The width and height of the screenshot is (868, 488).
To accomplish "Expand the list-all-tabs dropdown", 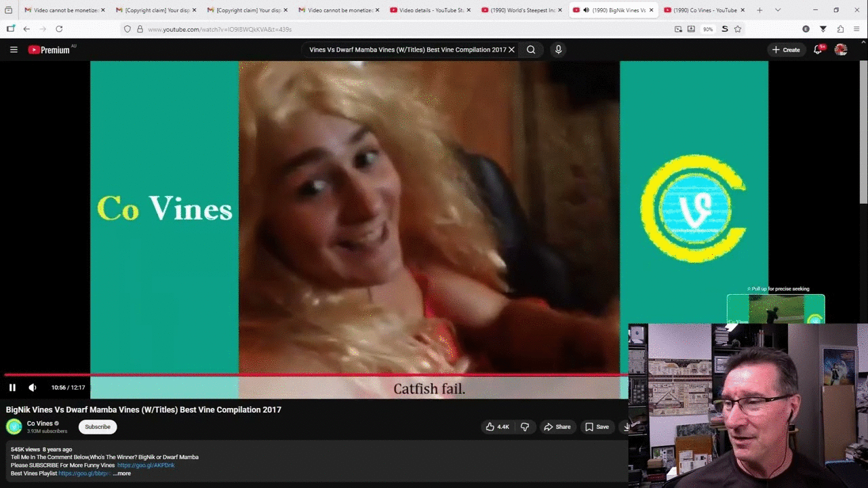I will click(778, 10).
